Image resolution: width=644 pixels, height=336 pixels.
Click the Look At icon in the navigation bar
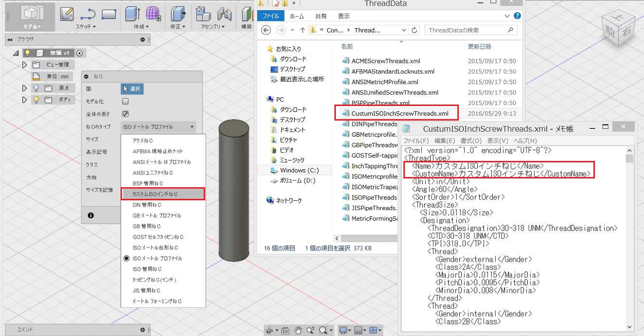285,330
